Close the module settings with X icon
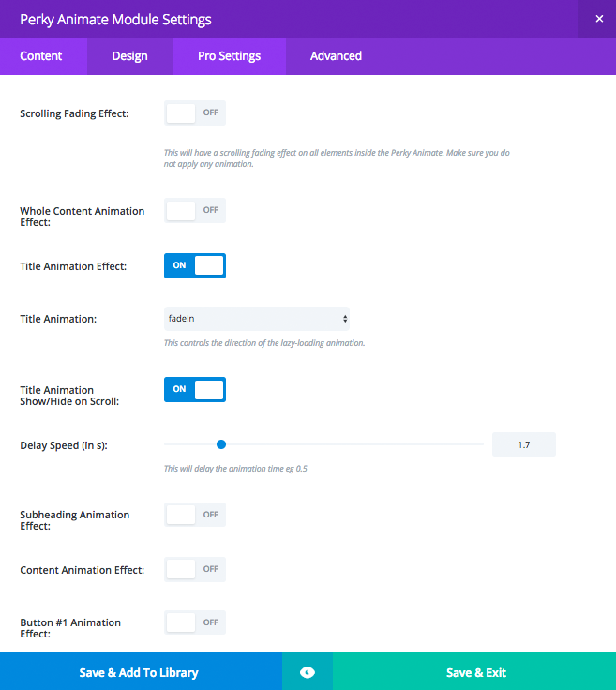 (599, 19)
